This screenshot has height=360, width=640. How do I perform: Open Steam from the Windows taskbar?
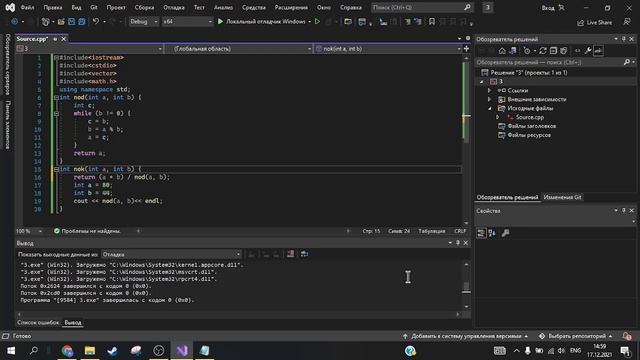pyautogui.click(x=113, y=351)
